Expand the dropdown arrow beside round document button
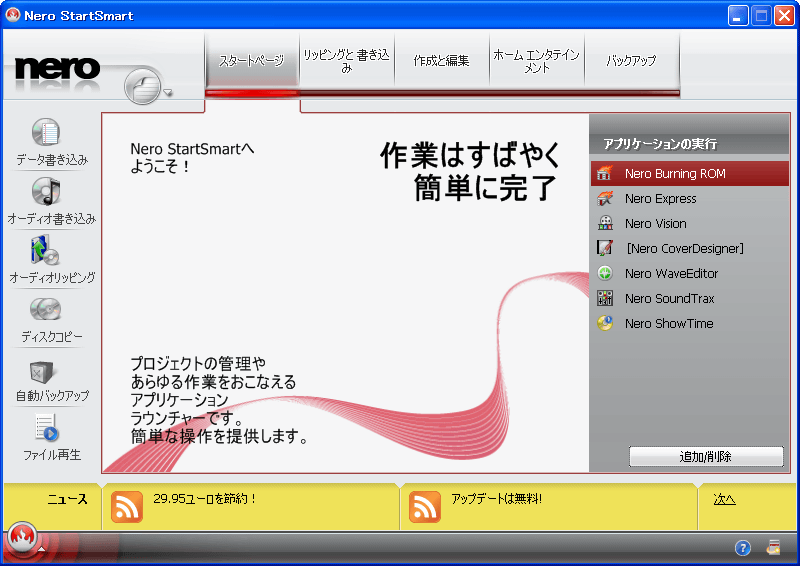Image resolution: width=800 pixels, height=566 pixels. pyautogui.click(x=167, y=93)
